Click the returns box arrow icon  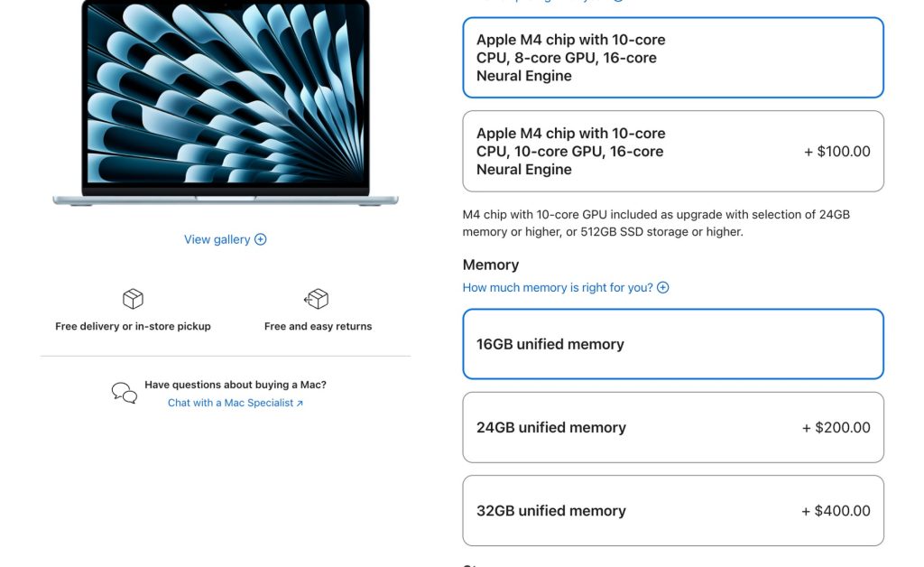(x=317, y=299)
